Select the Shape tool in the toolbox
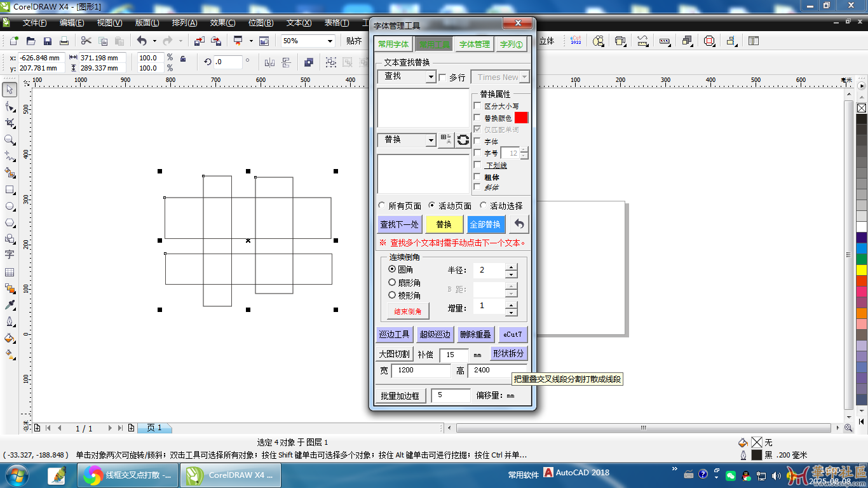The height and width of the screenshot is (488, 868). click(10, 106)
